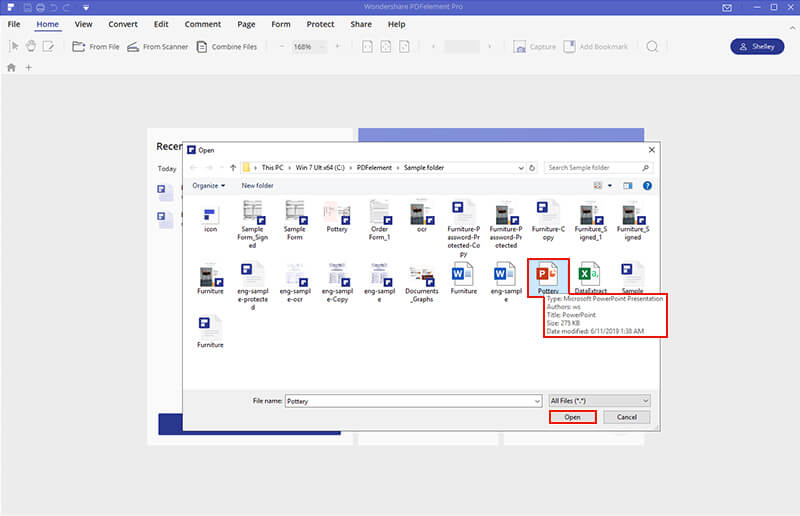This screenshot has width=800, height=516.
Task: Click the magnifier search icon in PDFelement toolbar
Action: coord(652,46)
